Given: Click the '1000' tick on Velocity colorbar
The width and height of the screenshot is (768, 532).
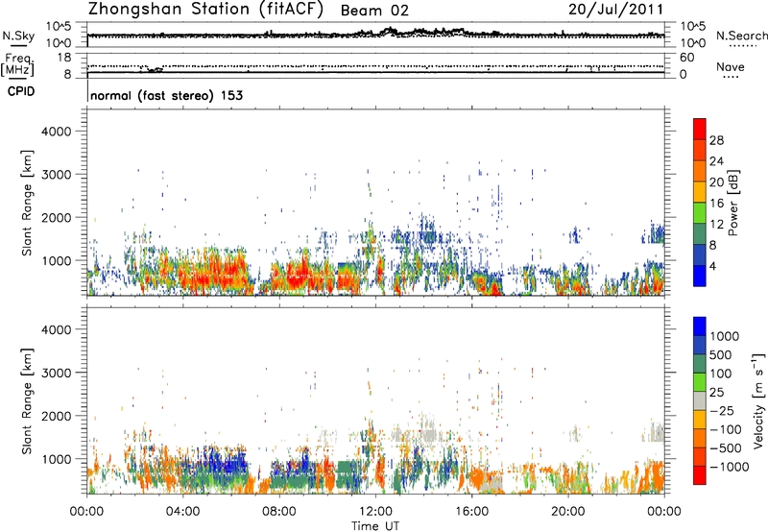Looking at the screenshot, I should coord(724,336).
